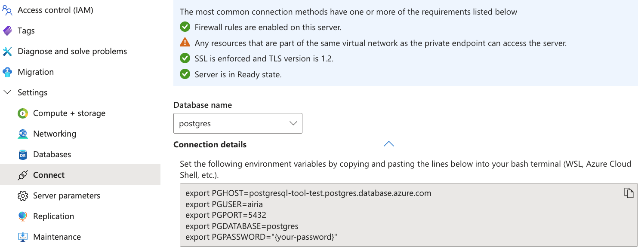Image resolution: width=644 pixels, height=250 pixels.
Task: Click the Settings section label
Action: [x=32, y=92]
